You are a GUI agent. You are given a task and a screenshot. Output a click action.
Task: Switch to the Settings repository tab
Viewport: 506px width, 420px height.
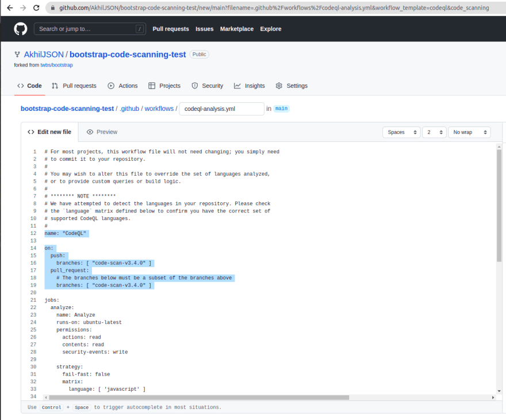pos(292,86)
